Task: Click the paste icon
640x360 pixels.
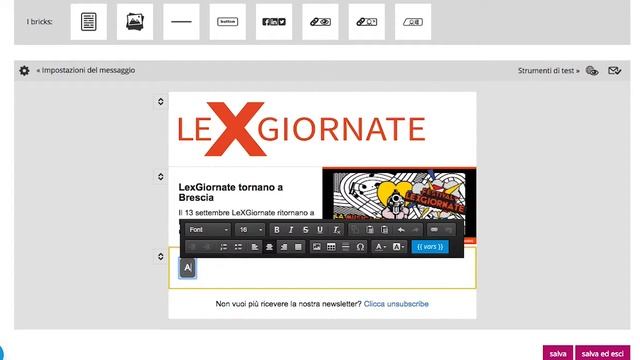Action: (370, 230)
